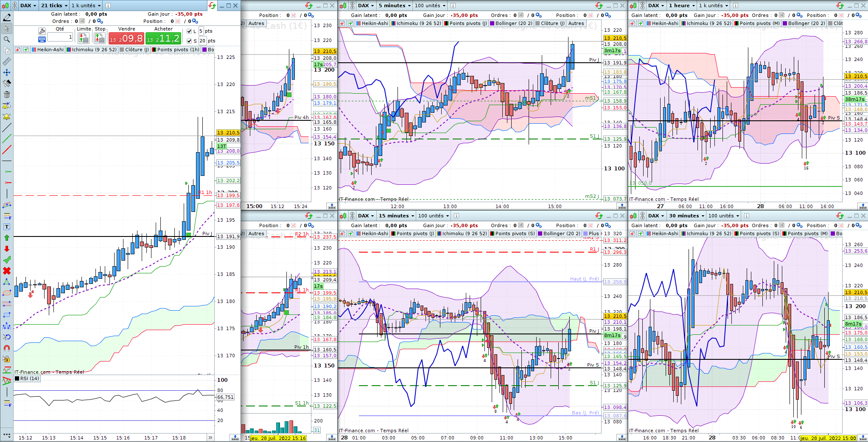Click red down-arrow indicator button in 21 ticks window

(x=17, y=50)
